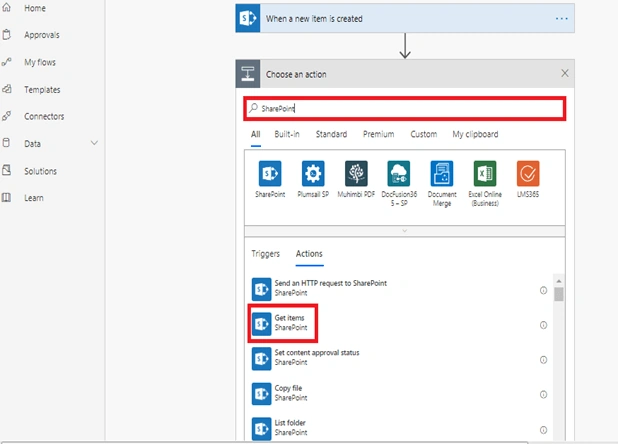Select the All filter tab
The image size is (618, 444).
pos(256,134)
